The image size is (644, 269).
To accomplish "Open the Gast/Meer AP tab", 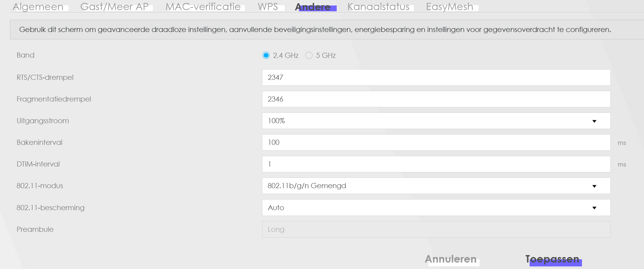I will (114, 6).
